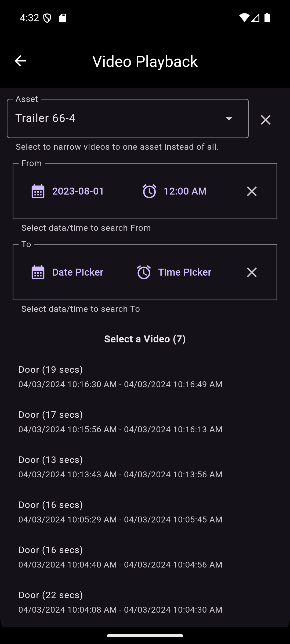Play the Door 22 secs video

point(120,602)
